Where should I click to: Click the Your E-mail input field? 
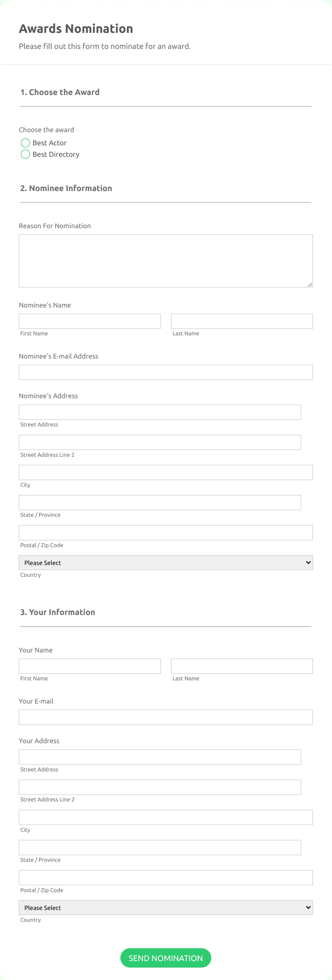(x=165, y=717)
